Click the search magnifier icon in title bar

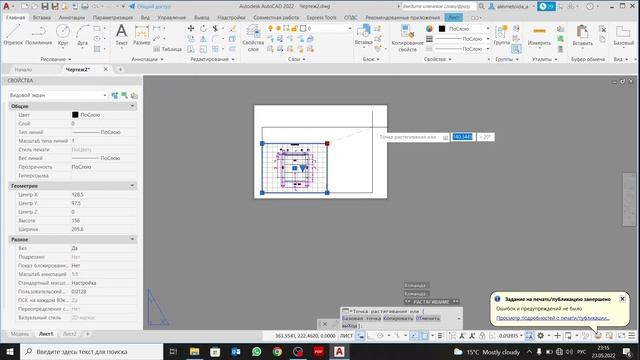482,6
